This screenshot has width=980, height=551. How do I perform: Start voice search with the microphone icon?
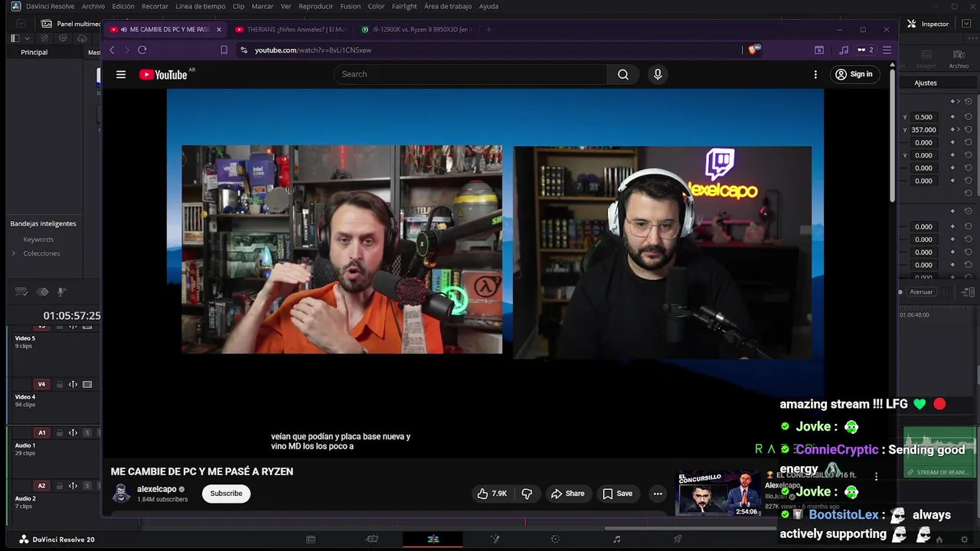658,74
